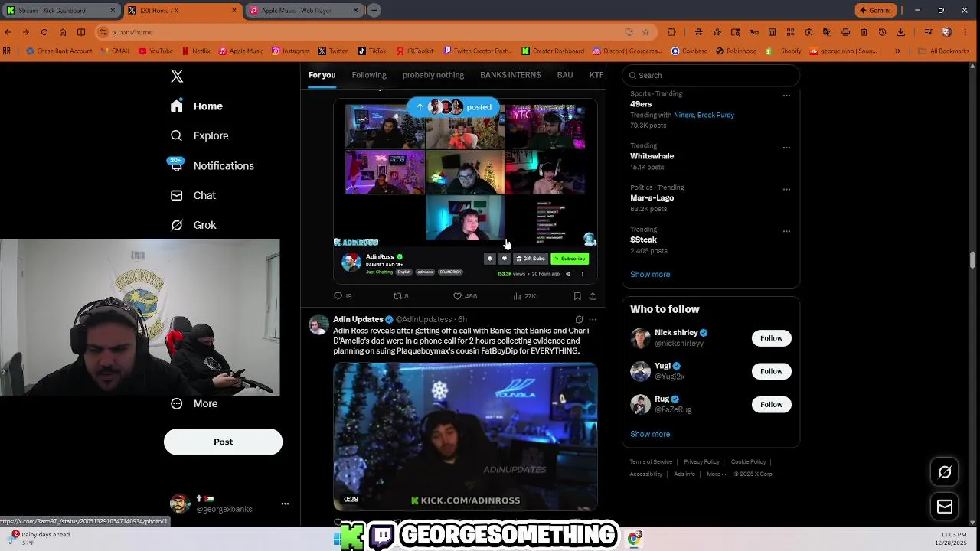Reload the current page
Image resolution: width=980 pixels, height=551 pixels.
[44, 32]
